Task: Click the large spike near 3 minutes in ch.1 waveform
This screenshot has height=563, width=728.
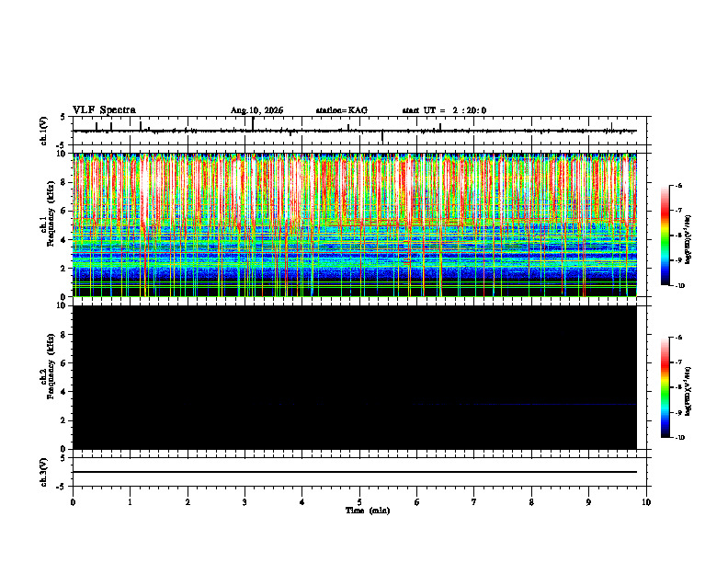Action: pyautogui.click(x=253, y=123)
